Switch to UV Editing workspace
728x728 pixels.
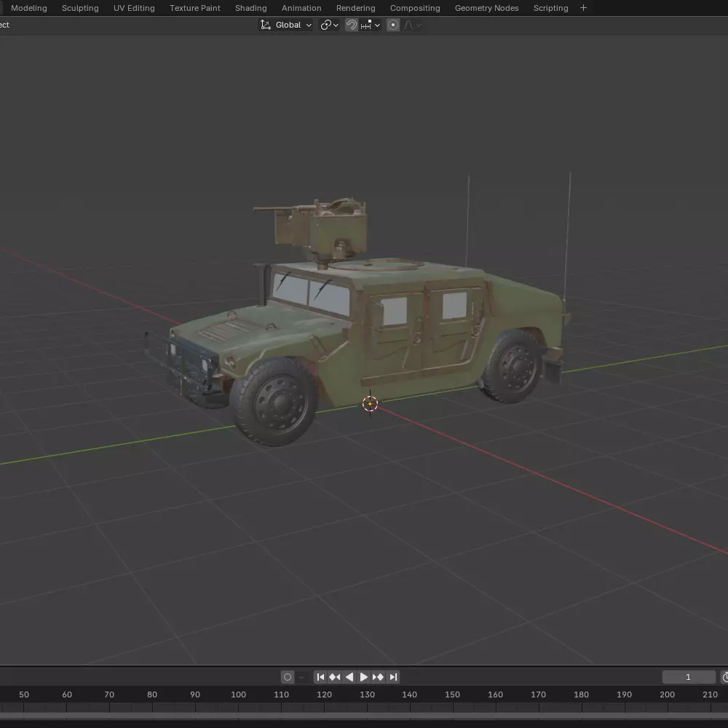[134, 8]
